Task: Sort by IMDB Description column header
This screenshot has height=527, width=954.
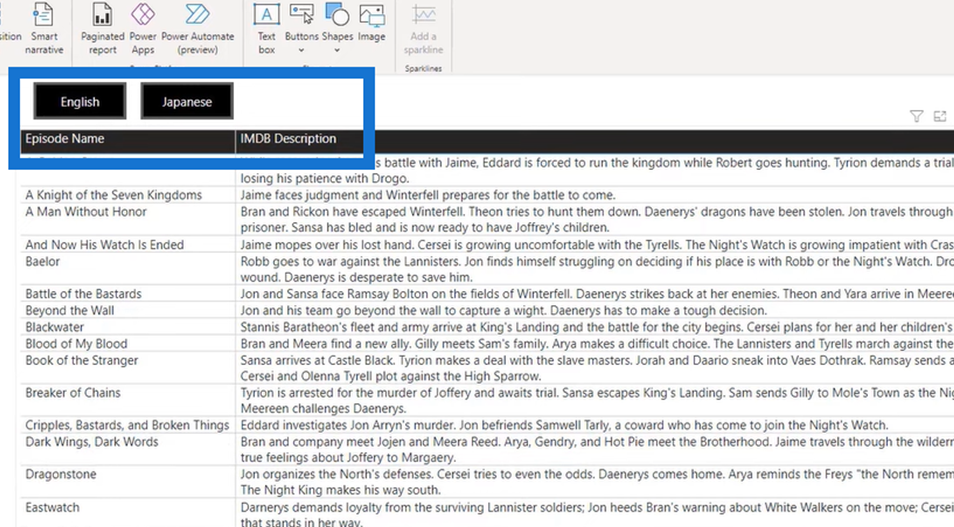Action: (288, 139)
